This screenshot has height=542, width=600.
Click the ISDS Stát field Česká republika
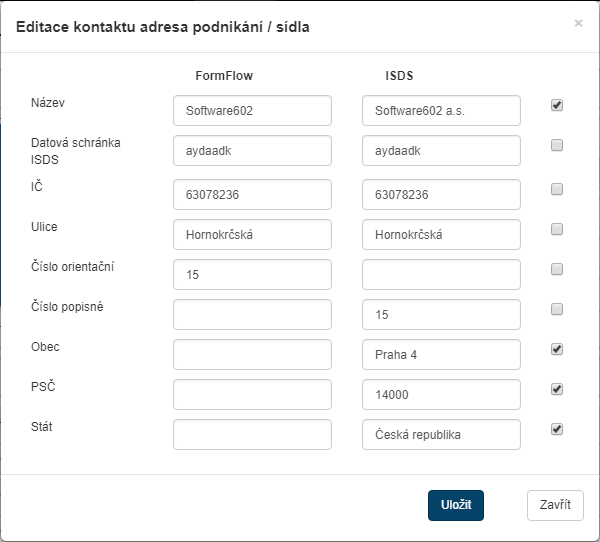(x=441, y=435)
